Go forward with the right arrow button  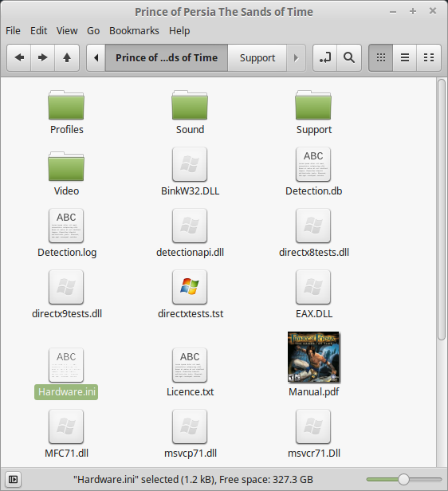click(42, 57)
